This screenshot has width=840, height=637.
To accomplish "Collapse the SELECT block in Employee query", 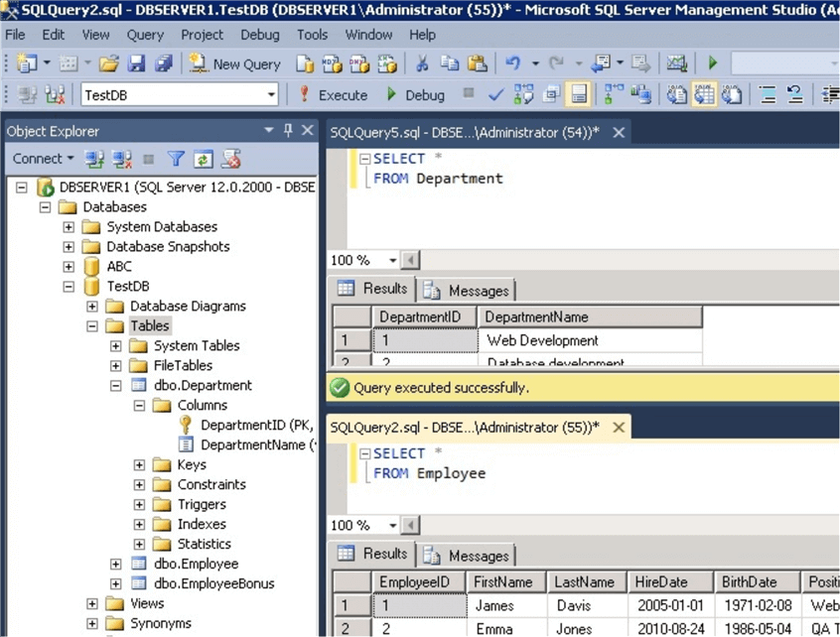I will (364, 453).
